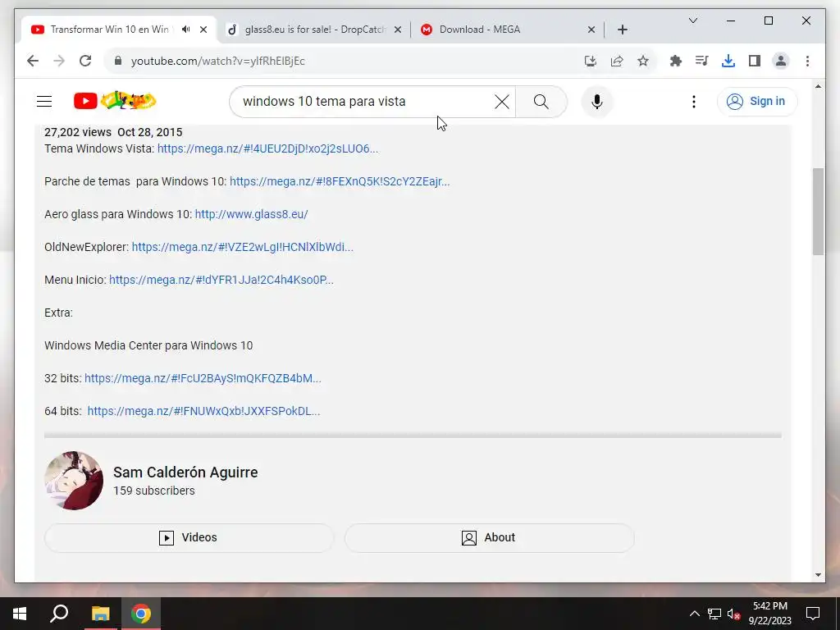Search with your voice microphone button
This screenshot has height=630, width=840.
pos(597,101)
